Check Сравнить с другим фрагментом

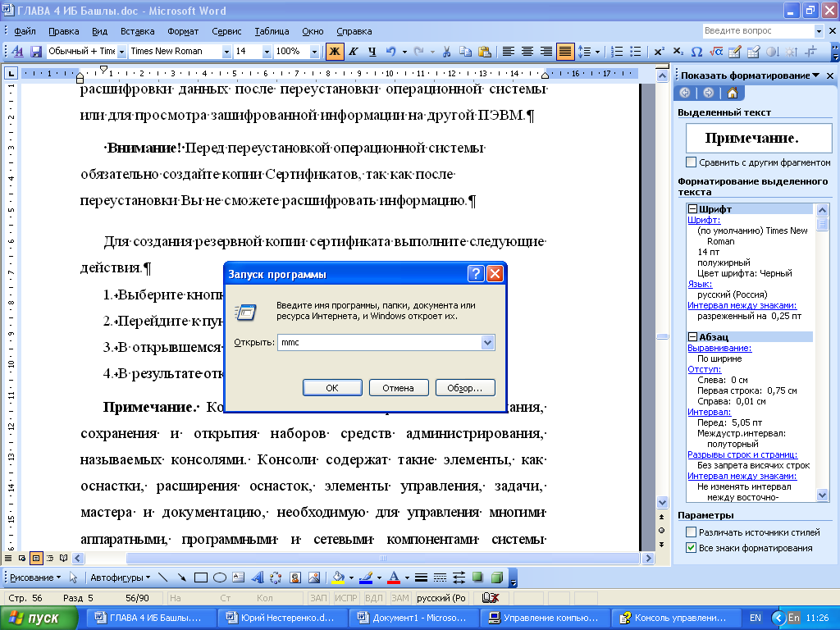coord(691,162)
